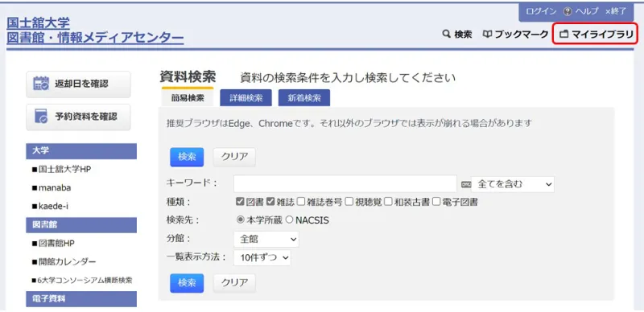Image resolution: width=644 pixels, height=312 pixels.
Task: Click the ログイン link
Action: [x=541, y=12]
